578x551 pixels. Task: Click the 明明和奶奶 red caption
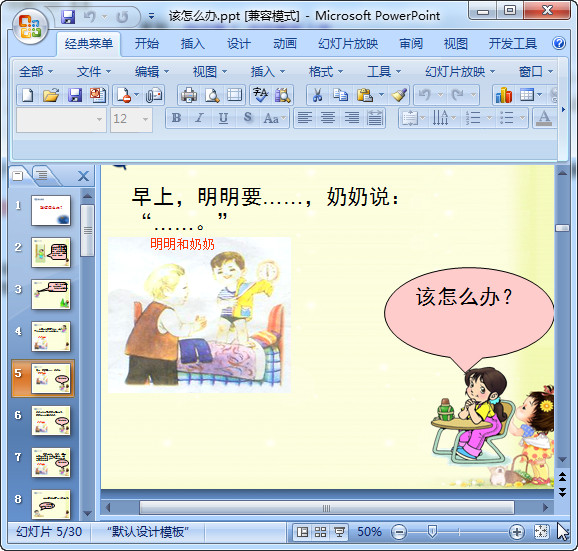(182, 244)
